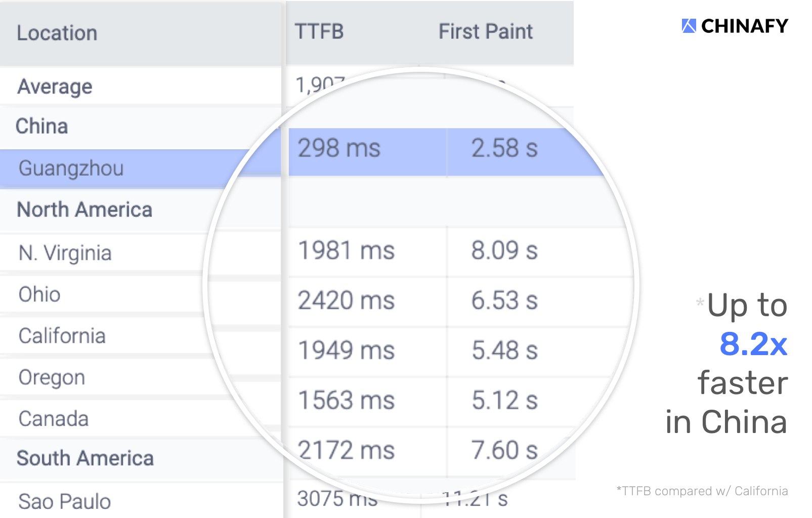Click the Location column header

point(57,33)
